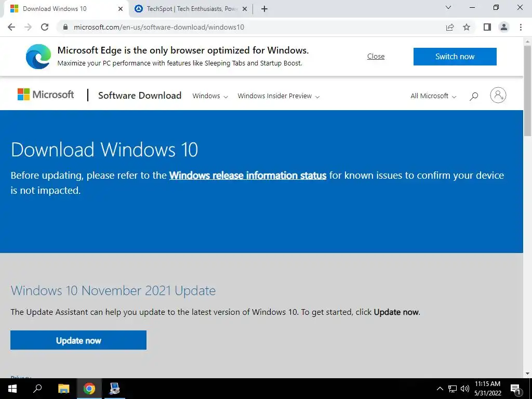
Task: Click Update now button
Action: pyautogui.click(x=78, y=340)
